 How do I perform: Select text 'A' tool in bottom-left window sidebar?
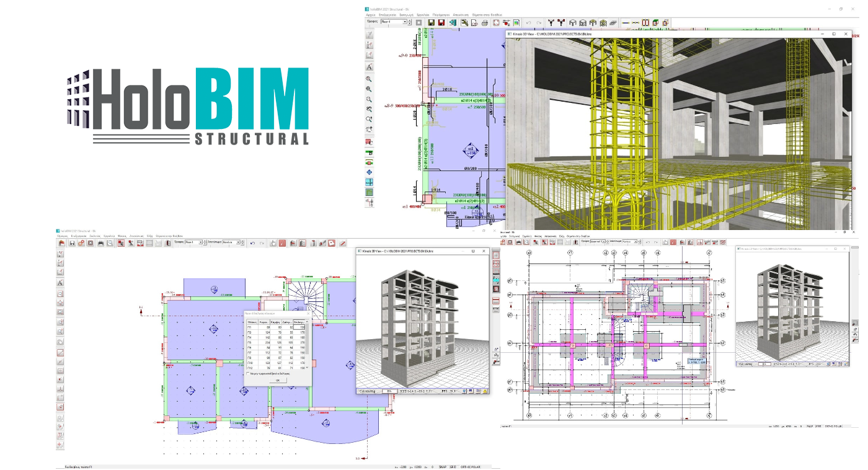60,283
